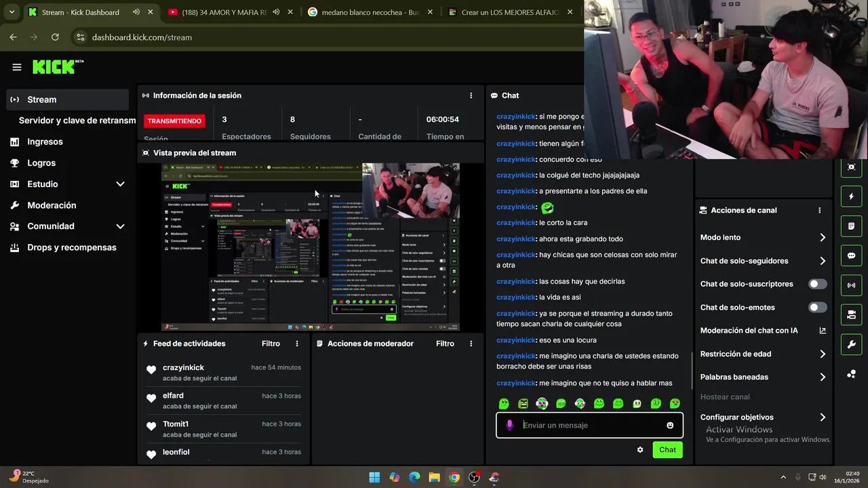Image resolution: width=868 pixels, height=488 pixels.
Task: Show hidden system tray icons chevron
Action: (x=783, y=477)
